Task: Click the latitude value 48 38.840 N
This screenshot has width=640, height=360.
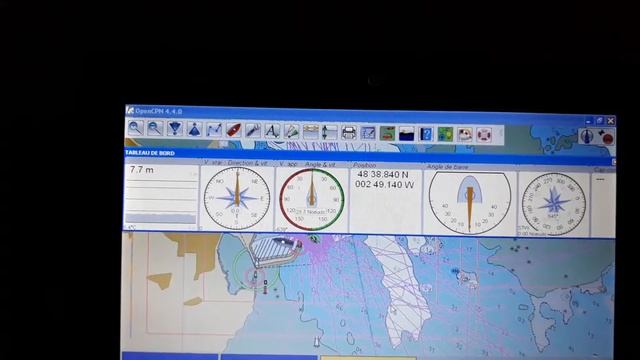Action: [x=382, y=175]
